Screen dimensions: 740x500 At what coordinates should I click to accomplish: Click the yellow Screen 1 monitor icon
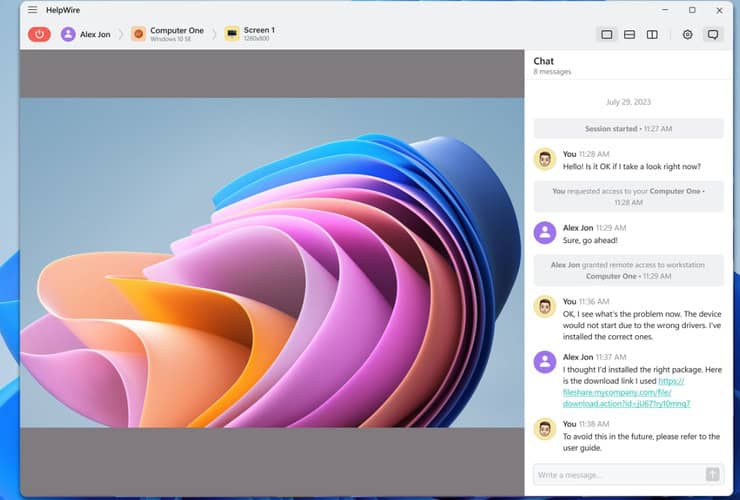pyautogui.click(x=232, y=34)
